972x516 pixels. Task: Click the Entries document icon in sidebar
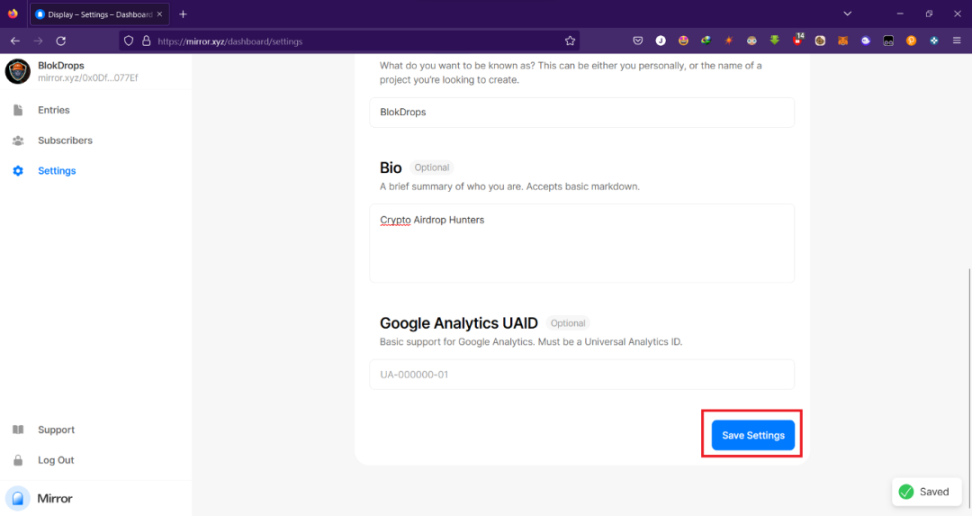point(18,110)
